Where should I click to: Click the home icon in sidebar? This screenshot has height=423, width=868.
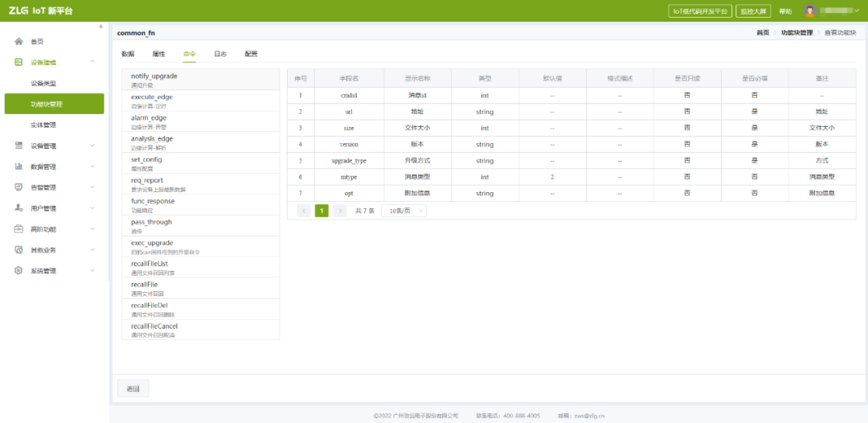click(x=18, y=42)
